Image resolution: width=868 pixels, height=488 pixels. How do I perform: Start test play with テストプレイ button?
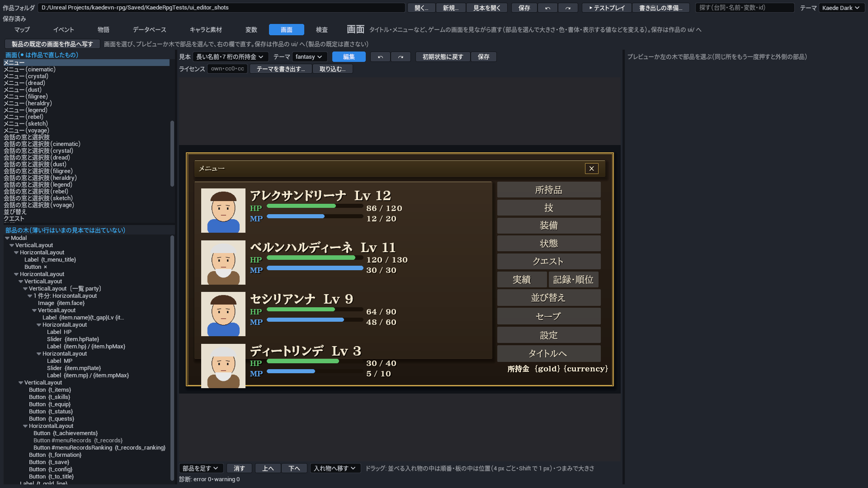(607, 8)
